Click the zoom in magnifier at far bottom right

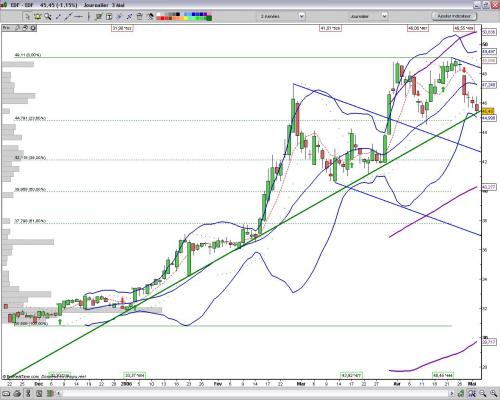click(x=493, y=393)
